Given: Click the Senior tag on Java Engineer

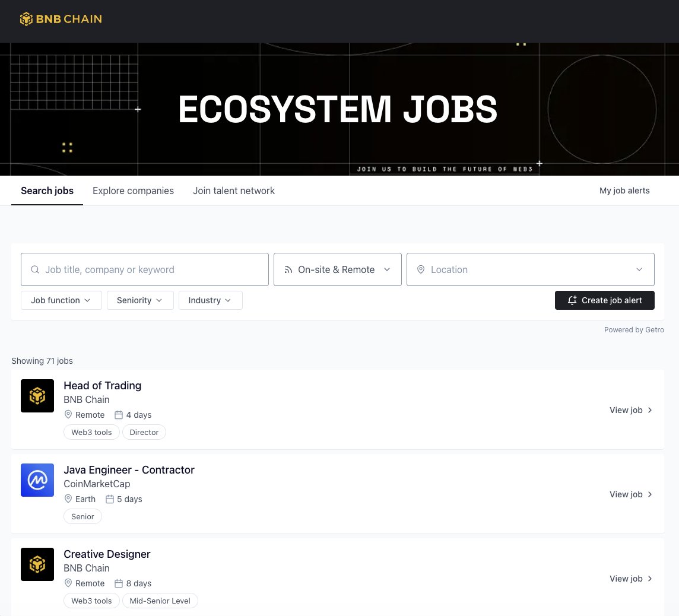Looking at the screenshot, I should point(83,516).
